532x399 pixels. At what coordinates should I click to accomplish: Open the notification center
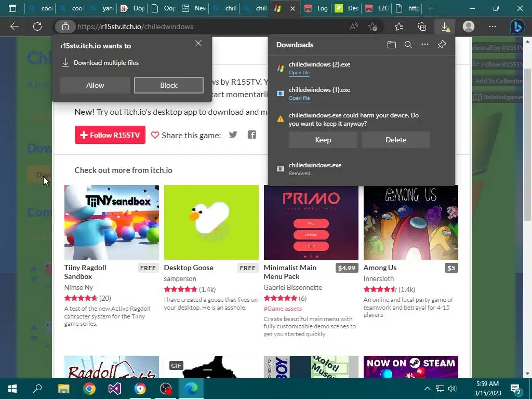[516, 389]
